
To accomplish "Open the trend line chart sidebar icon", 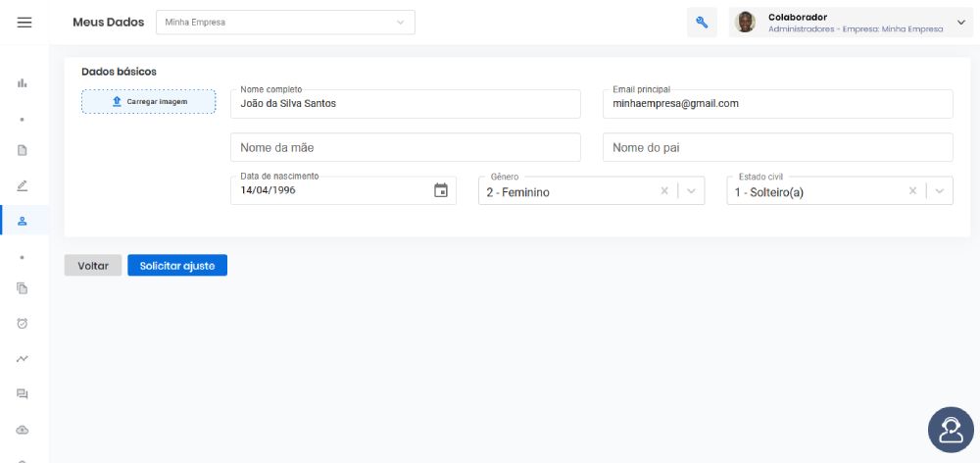I will pyautogui.click(x=23, y=359).
